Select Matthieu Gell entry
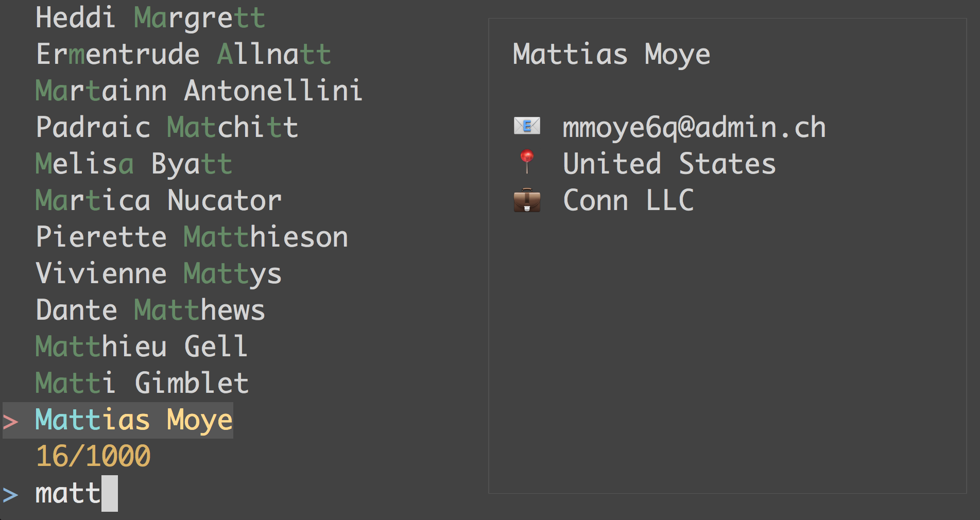The width and height of the screenshot is (980, 520). (142, 346)
